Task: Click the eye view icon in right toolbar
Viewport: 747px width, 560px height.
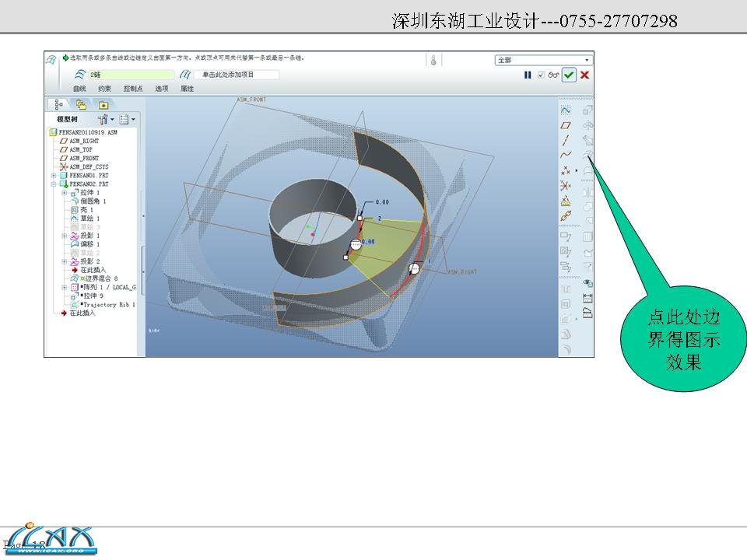Action: [x=588, y=283]
